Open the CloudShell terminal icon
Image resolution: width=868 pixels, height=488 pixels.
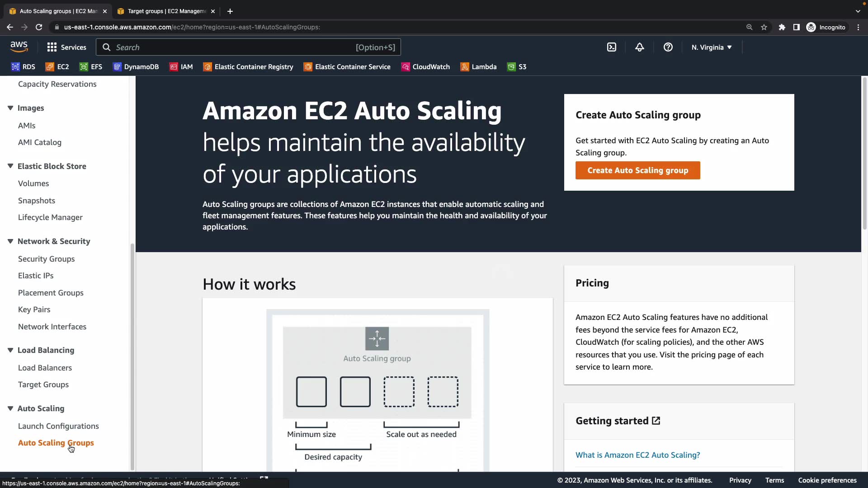pyautogui.click(x=612, y=47)
